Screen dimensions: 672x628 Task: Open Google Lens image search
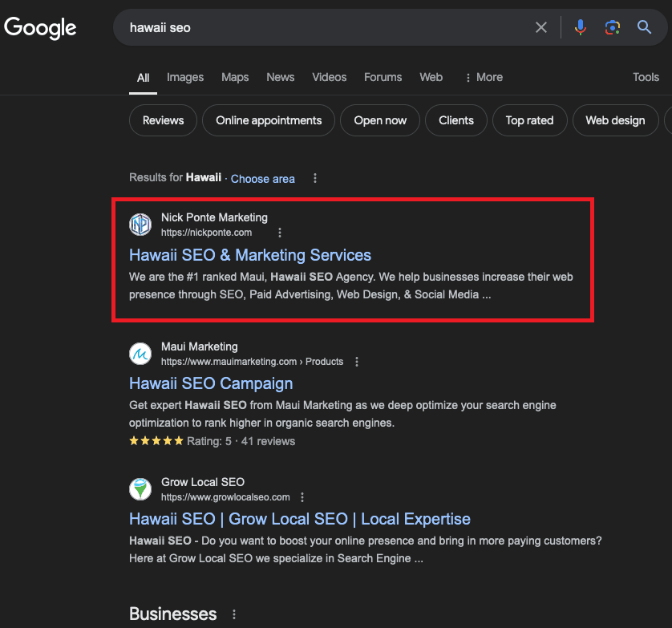pos(612,26)
